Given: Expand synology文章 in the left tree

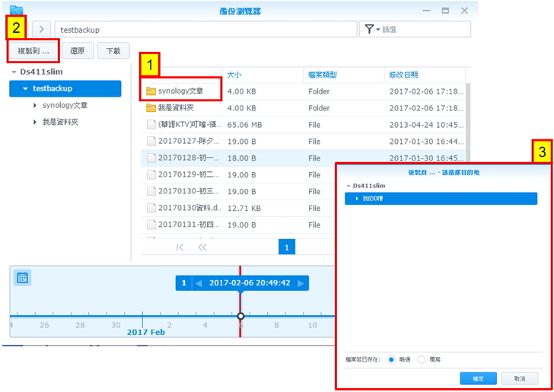Looking at the screenshot, I should click(35, 105).
